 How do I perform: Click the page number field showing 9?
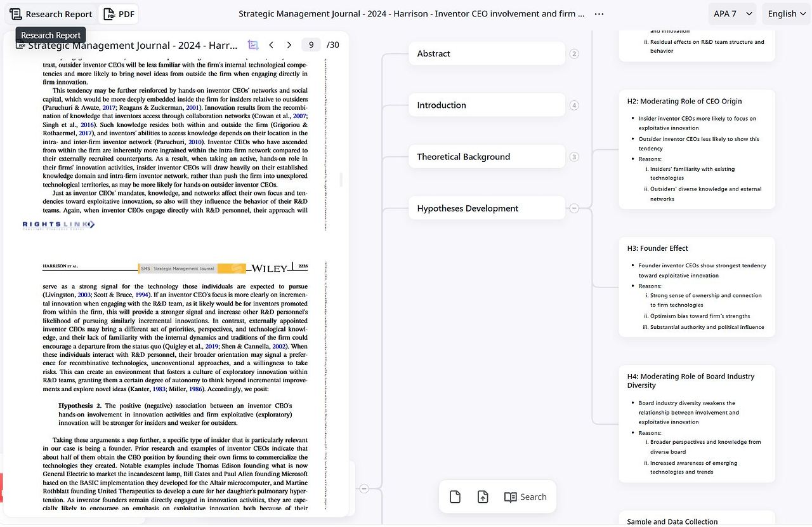click(311, 44)
